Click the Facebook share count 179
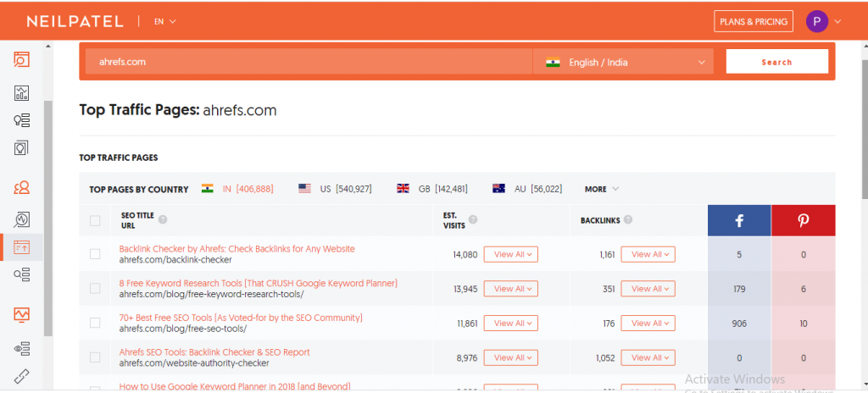Viewport: 868px width, 393px height. [739, 289]
